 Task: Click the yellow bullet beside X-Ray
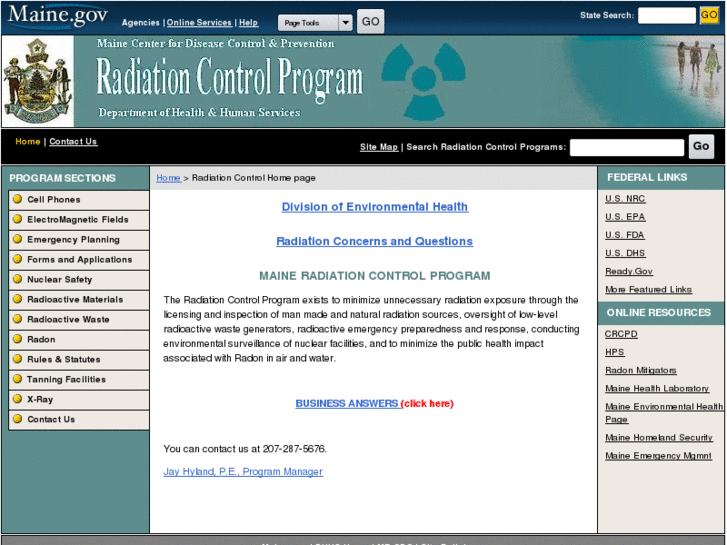click(x=18, y=399)
